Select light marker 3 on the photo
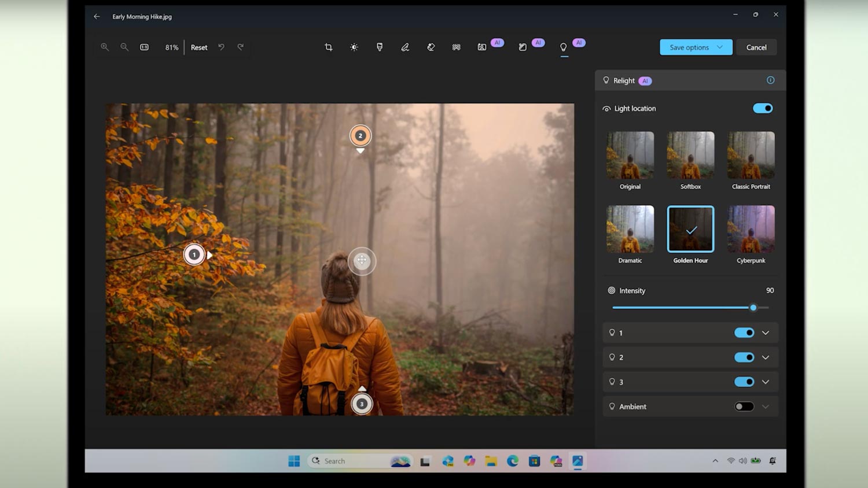The width and height of the screenshot is (868, 488). [362, 404]
